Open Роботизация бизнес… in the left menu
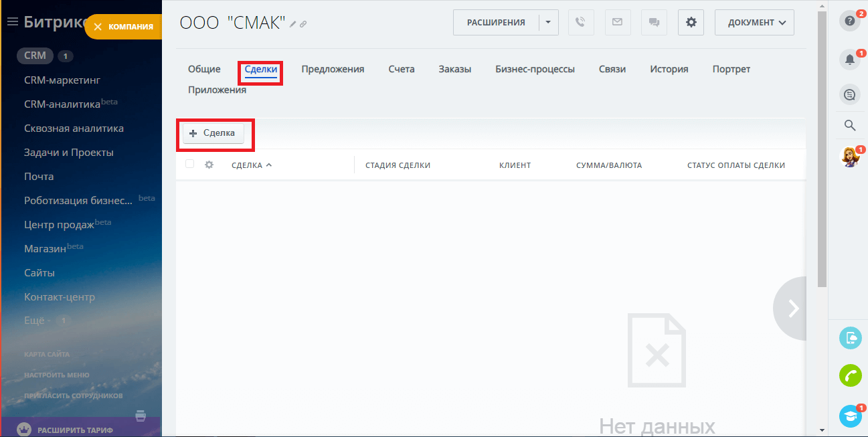The width and height of the screenshot is (868, 437). coord(78,201)
